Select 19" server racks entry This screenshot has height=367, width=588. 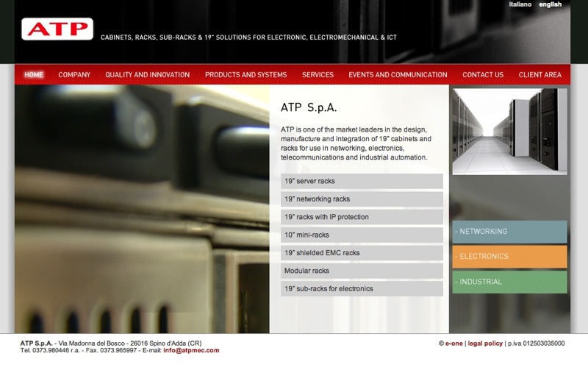(x=362, y=181)
